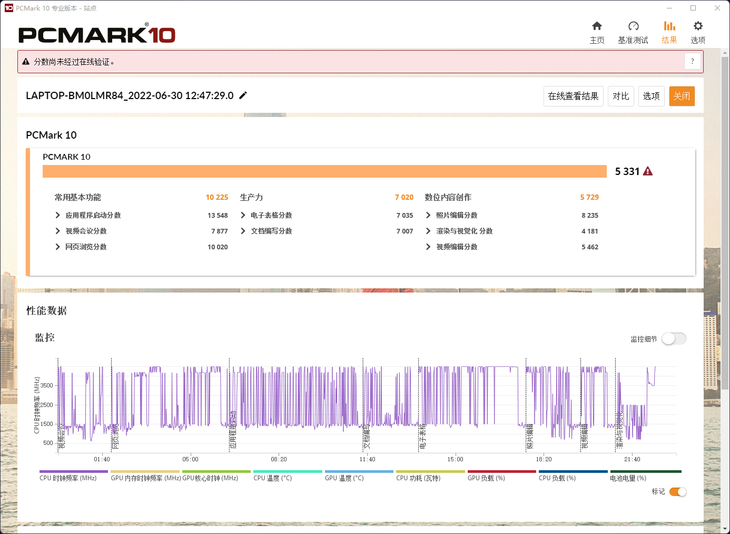The width and height of the screenshot is (730, 534).
Task: Click the purple CPU clock frequency legend swatch
Action: (73, 471)
